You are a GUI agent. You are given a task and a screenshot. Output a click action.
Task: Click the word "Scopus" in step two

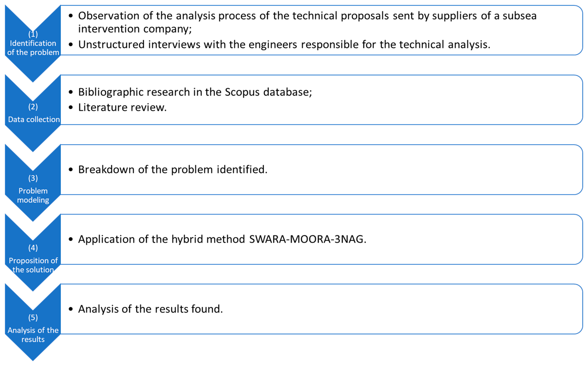[x=242, y=92]
